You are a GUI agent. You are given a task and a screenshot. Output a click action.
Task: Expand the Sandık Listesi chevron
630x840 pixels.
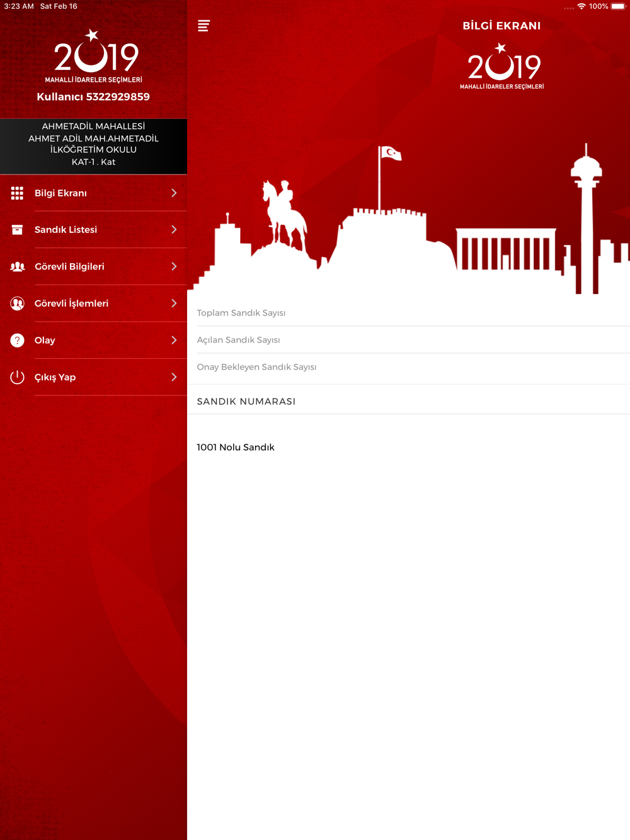click(174, 230)
